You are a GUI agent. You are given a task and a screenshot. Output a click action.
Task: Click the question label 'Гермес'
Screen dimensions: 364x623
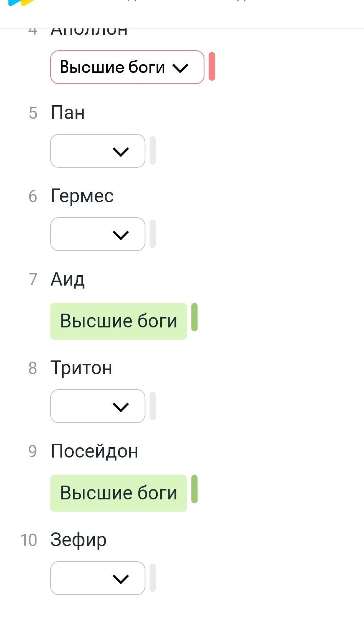tap(82, 196)
